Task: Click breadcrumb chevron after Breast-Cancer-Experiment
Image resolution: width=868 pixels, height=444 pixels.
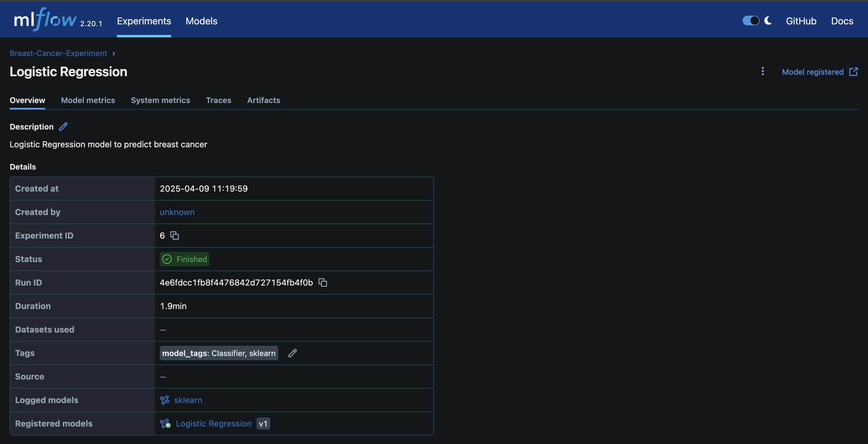Action: coord(114,54)
